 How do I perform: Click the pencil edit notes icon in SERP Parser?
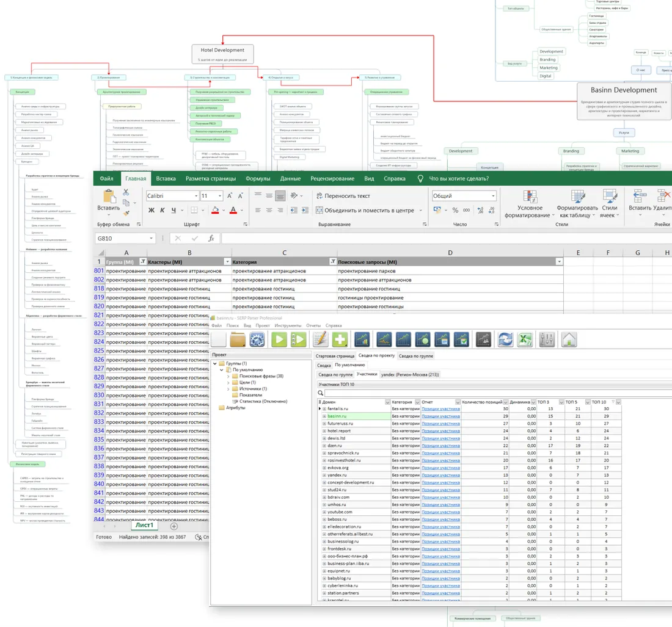(320, 340)
